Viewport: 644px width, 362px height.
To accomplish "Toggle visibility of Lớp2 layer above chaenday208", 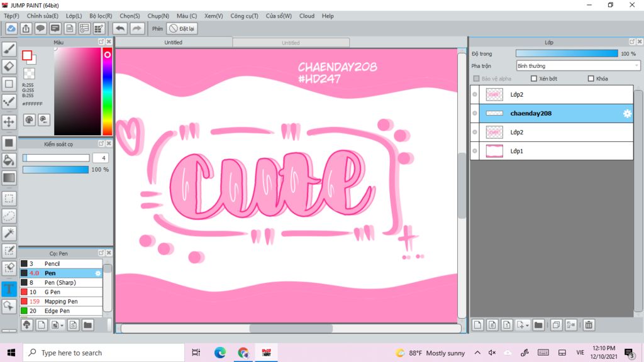I will pos(475,94).
